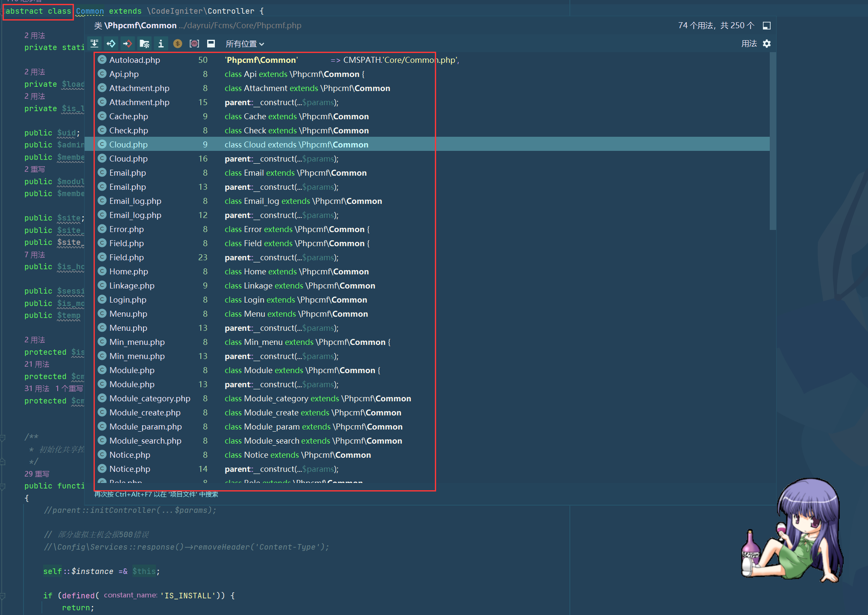Toggle the info 'i' icon in usages toolbar
The height and width of the screenshot is (615, 868).
(161, 44)
